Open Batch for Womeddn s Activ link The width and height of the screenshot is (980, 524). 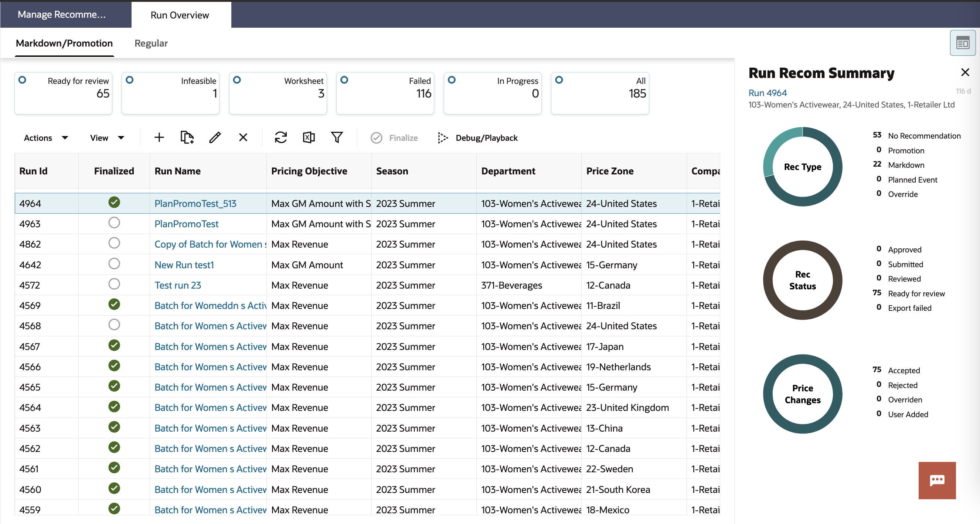(210, 306)
